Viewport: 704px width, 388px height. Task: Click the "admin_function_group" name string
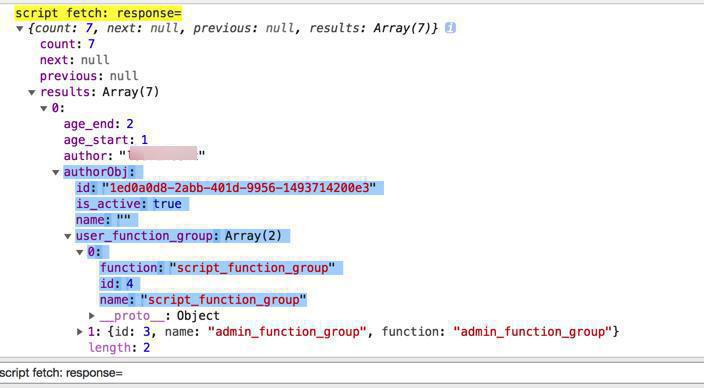(x=287, y=332)
